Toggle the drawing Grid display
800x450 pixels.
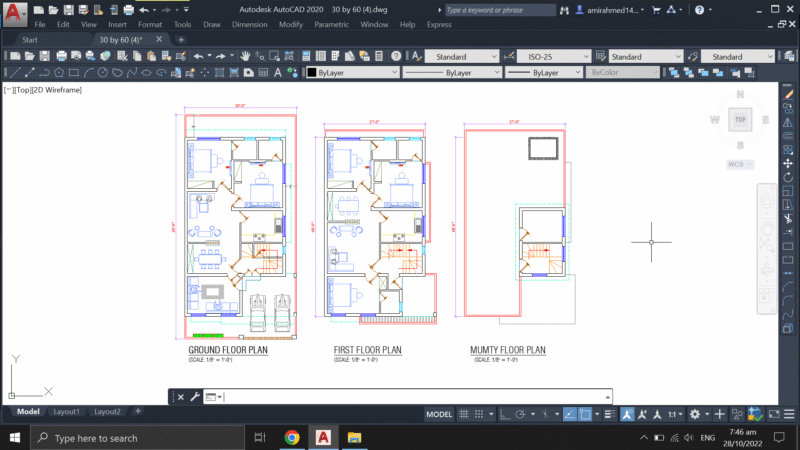[x=464, y=414]
